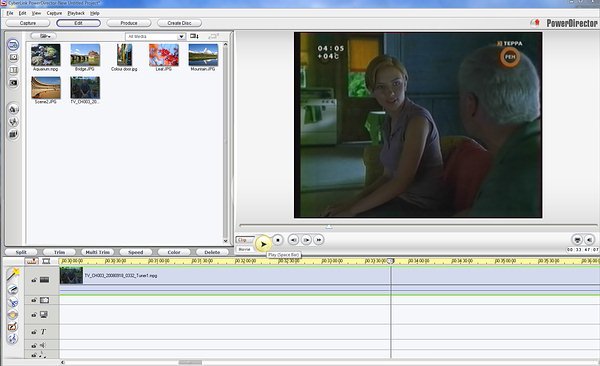Click the Stop playback button

[x=278, y=240]
